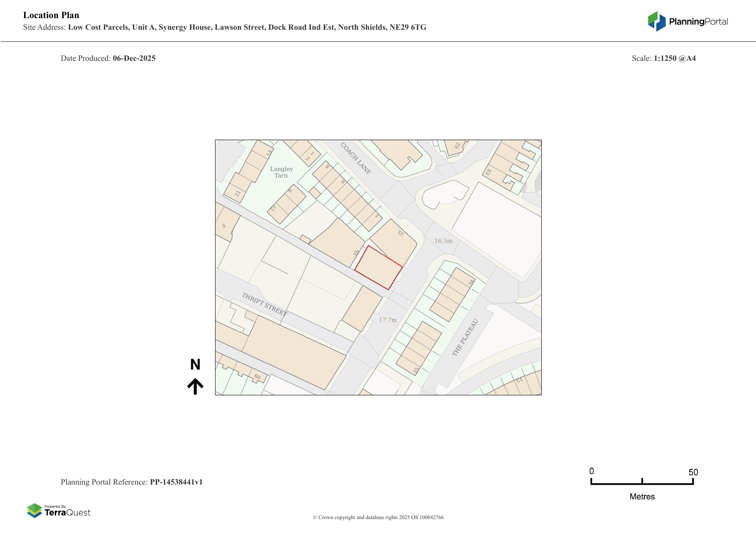
Task: Click the PlanningPortal brand name text
Action: pos(698,22)
